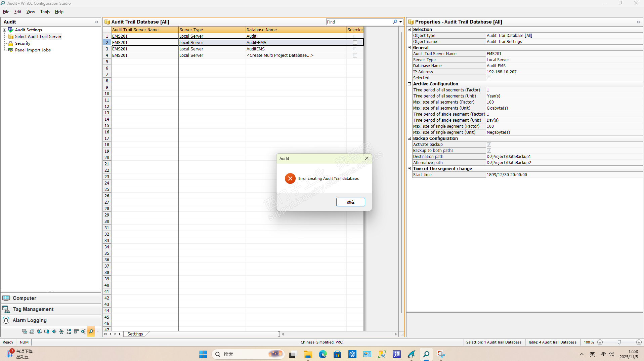Toggle Selected checkbox in Properties General section
This screenshot has width=644, height=361.
489,78
